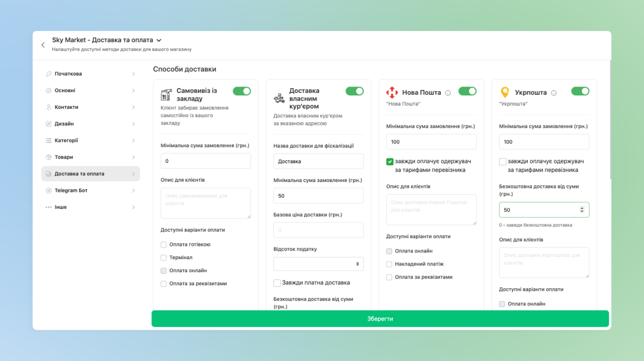The width and height of the screenshot is (644, 361).
Task: Click the Ukrposhta yellow pin logo
Action: [505, 92]
